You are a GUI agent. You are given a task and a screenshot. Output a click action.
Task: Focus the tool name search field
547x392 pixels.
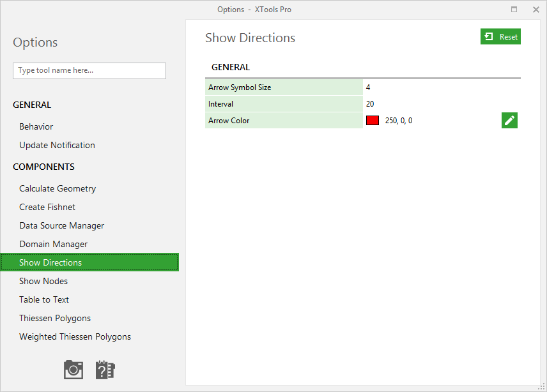(89, 71)
